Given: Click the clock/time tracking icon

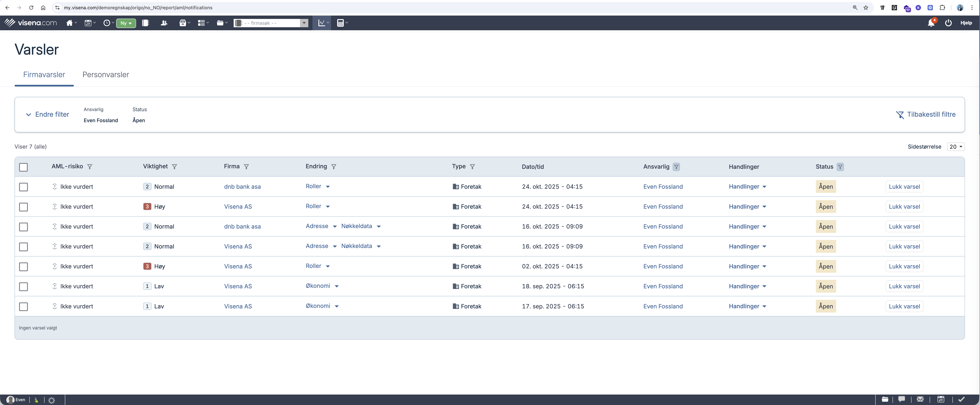Looking at the screenshot, I should coord(107,23).
